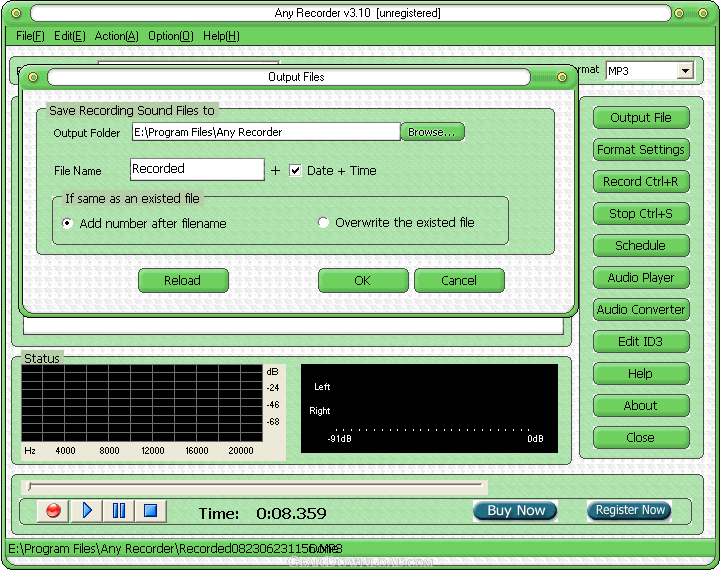The width and height of the screenshot is (722, 571).
Task: Open Format Settings from the sidebar
Action: tap(641, 150)
